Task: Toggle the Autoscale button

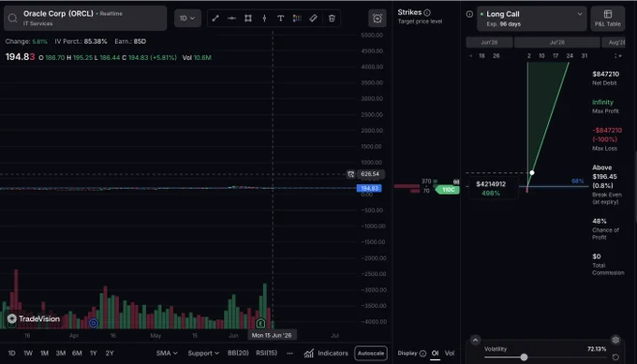Action: tap(371, 354)
